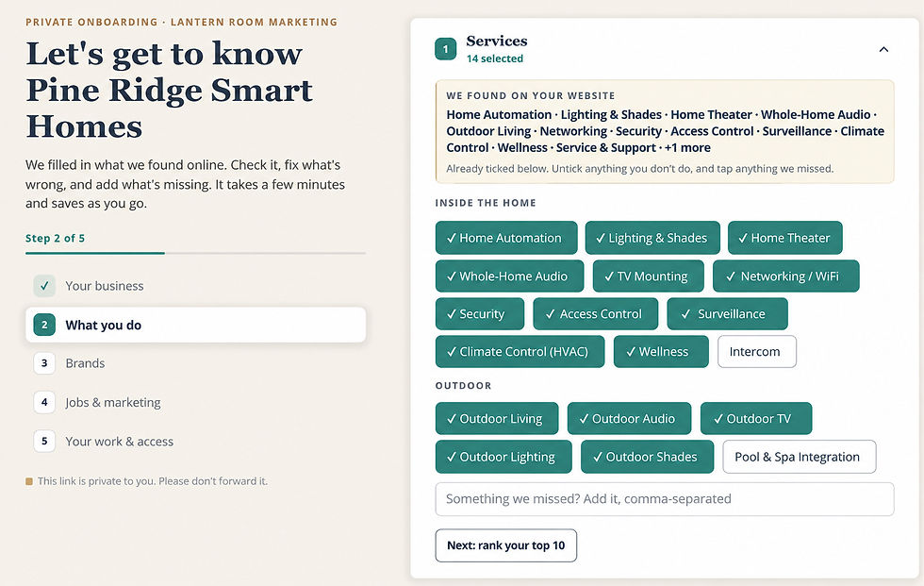924x586 pixels.
Task: Collapse the Services section chevron
Action: (x=883, y=49)
